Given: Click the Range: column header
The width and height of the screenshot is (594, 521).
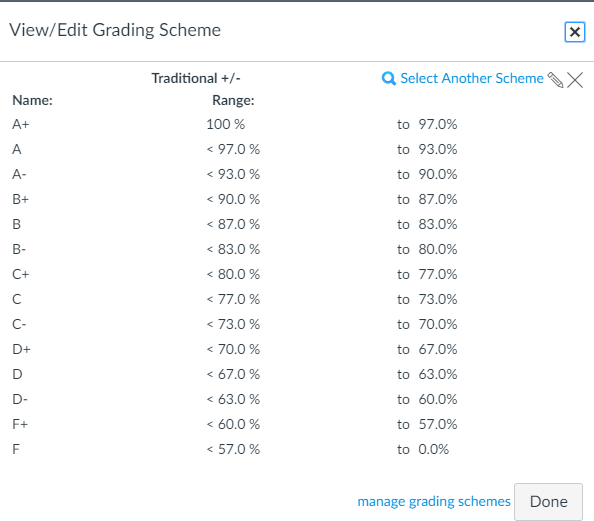Looking at the screenshot, I should [x=233, y=100].
